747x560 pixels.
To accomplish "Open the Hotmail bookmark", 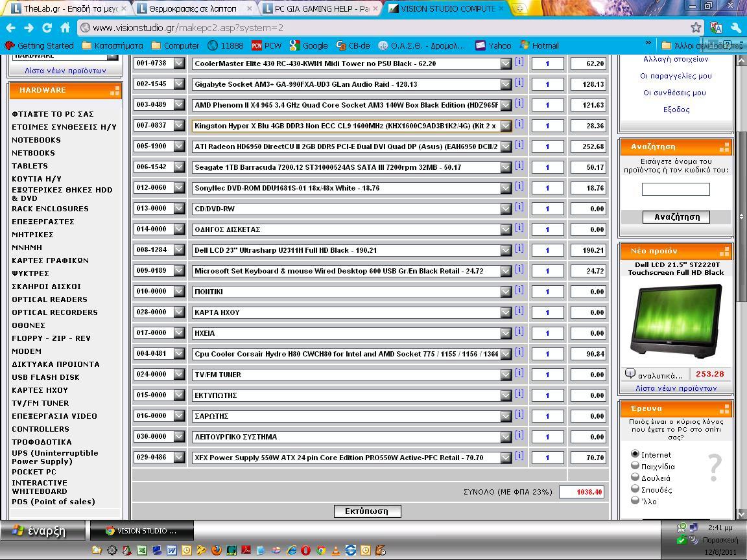I will pyautogui.click(x=539, y=46).
